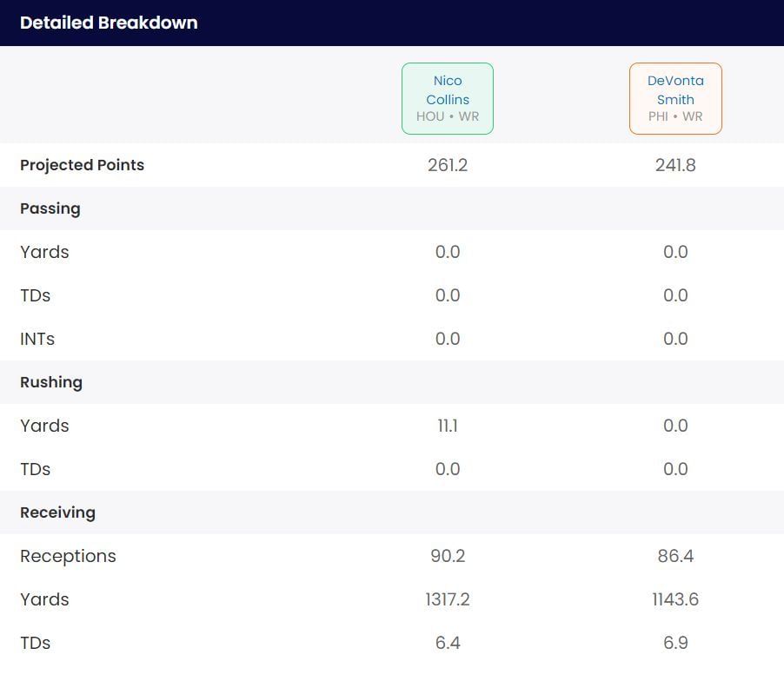Screen dimensions: 784x681
Task: Select the 1143.6 receiving yards value
Action: (x=675, y=599)
